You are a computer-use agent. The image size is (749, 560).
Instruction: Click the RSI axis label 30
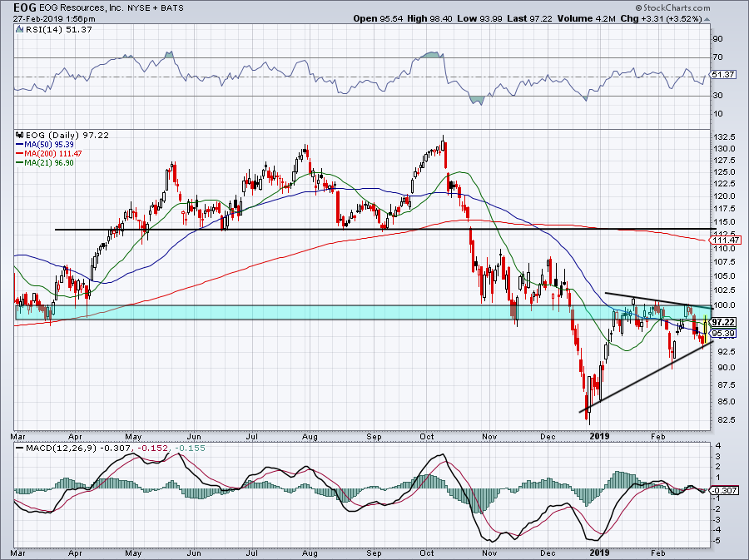click(x=718, y=96)
